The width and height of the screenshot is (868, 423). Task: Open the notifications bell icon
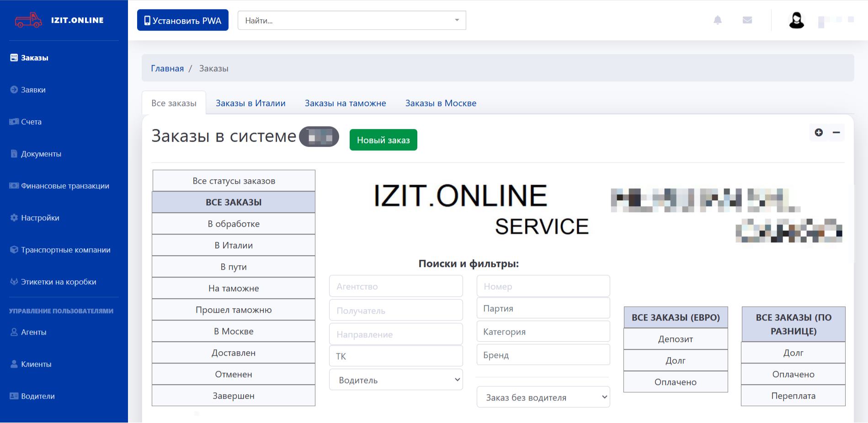point(718,20)
